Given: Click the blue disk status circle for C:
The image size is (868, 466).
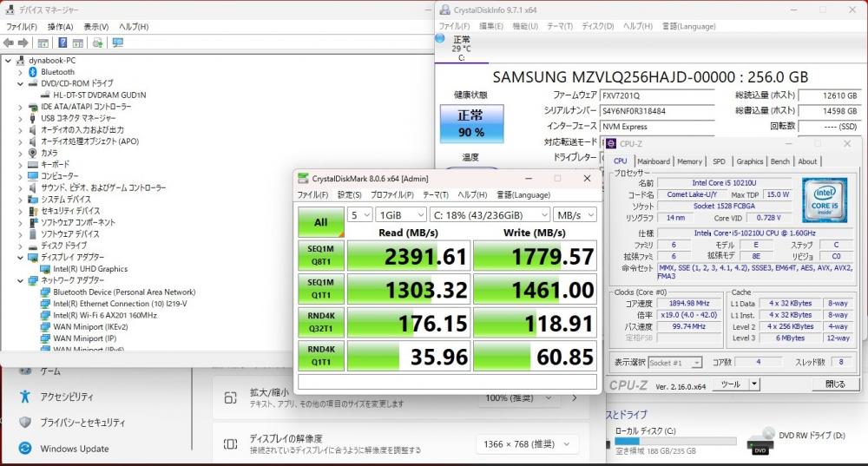Looking at the screenshot, I should (440, 38).
